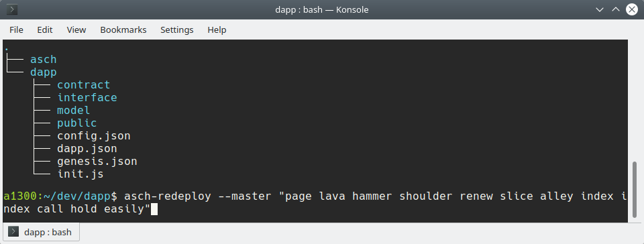Screen dimensions: 644x244
Task: Open the Help menu
Action: point(217,30)
